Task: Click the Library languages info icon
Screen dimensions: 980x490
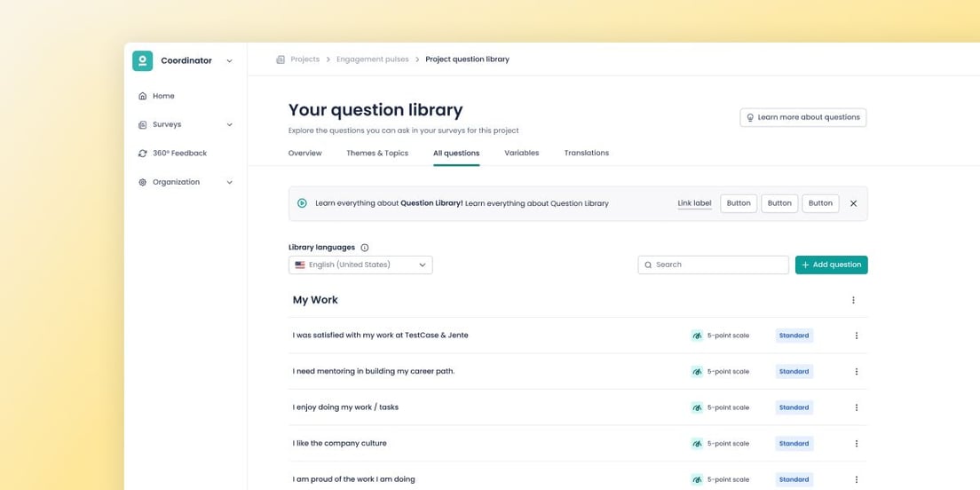Action: coord(365,248)
